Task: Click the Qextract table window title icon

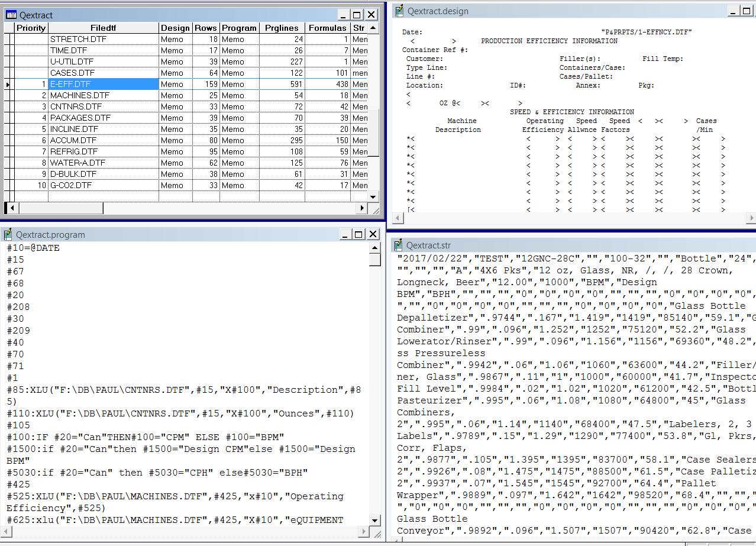Action: pos(11,15)
